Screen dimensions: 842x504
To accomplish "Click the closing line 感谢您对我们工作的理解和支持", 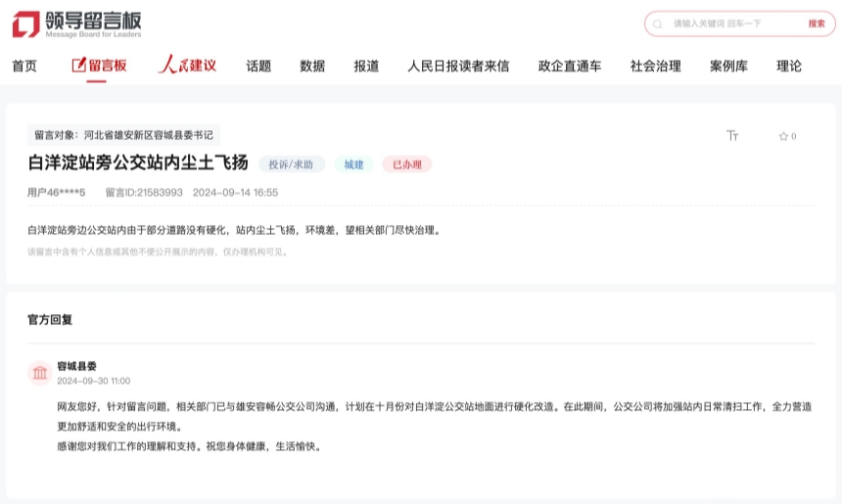I will [x=191, y=446].
